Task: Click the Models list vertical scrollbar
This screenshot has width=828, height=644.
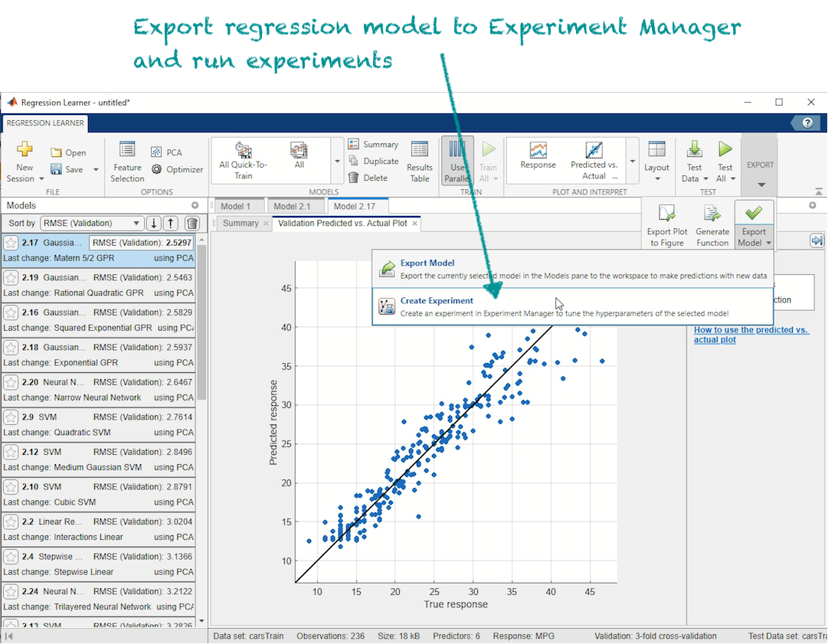Action: click(x=201, y=322)
